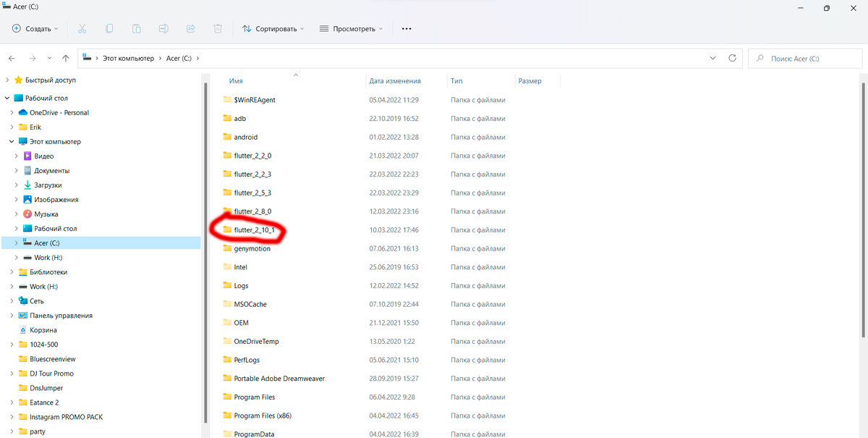Select the OEM folder
The image size is (868, 438).
tap(241, 323)
